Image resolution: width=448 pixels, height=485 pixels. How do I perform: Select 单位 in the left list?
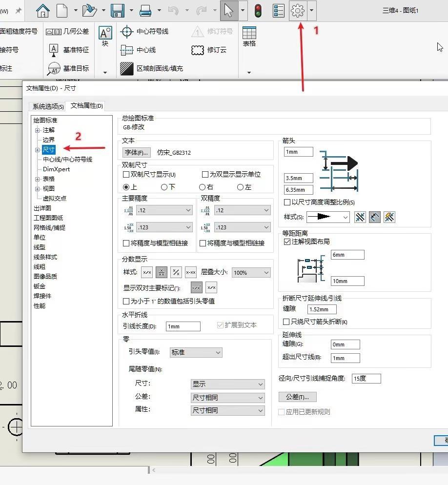pos(40,237)
